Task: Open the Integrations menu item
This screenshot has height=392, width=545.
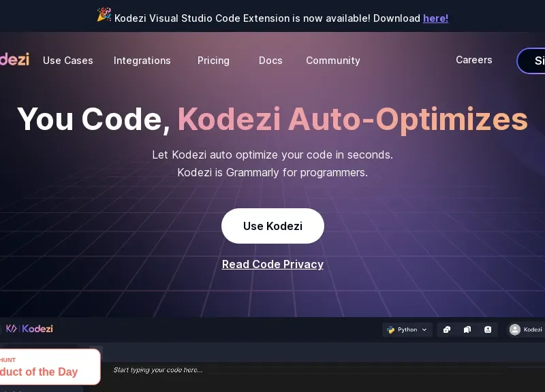Action: coord(142,61)
